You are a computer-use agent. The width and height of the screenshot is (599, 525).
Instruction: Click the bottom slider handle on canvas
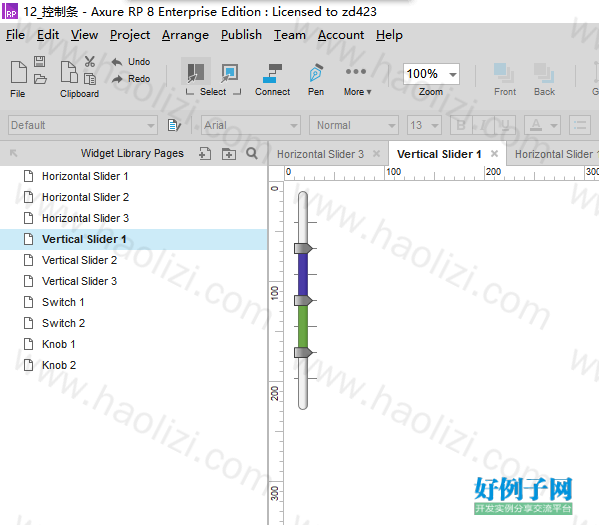(303, 352)
